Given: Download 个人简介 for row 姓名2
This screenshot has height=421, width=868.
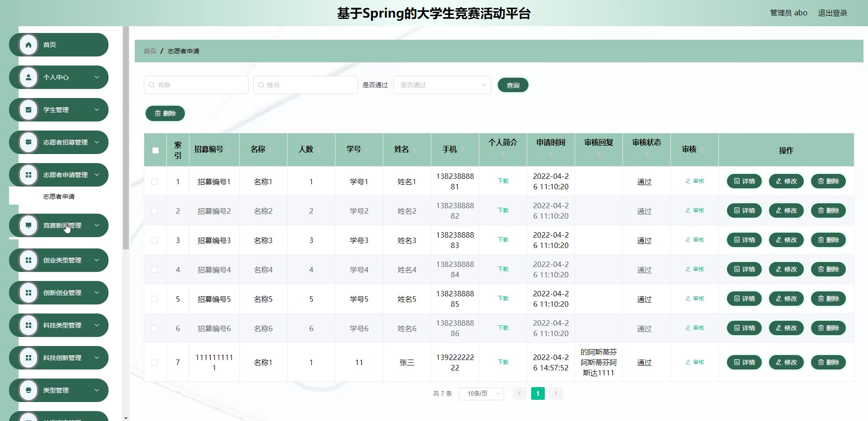Looking at the screenshot, I should 503,210.
